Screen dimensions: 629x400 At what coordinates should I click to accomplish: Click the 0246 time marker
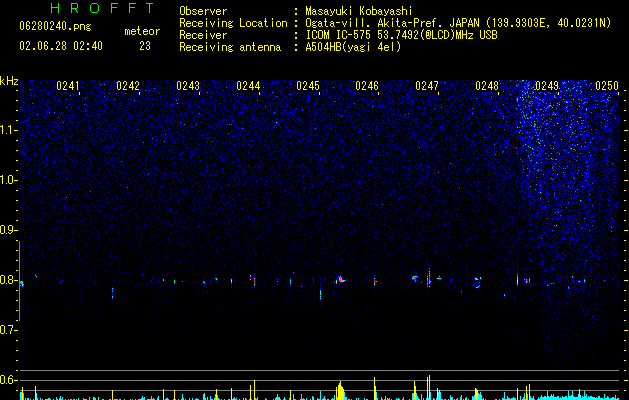pyautogui.click(x=367, y=86)
